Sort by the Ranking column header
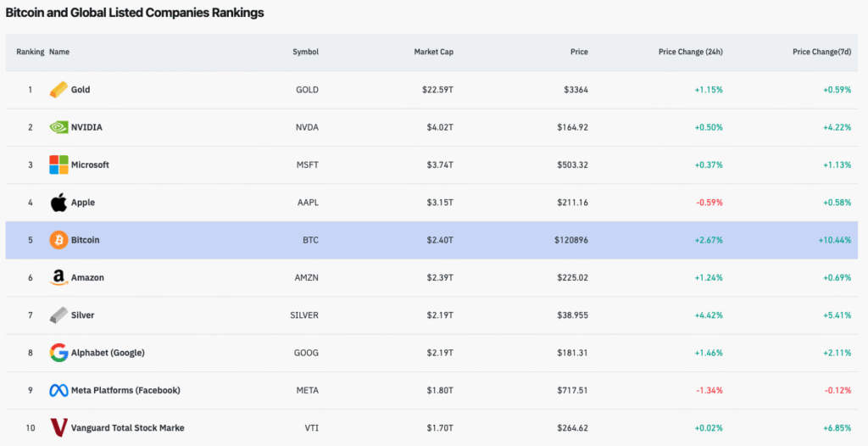868x446 pixels. 30,52
